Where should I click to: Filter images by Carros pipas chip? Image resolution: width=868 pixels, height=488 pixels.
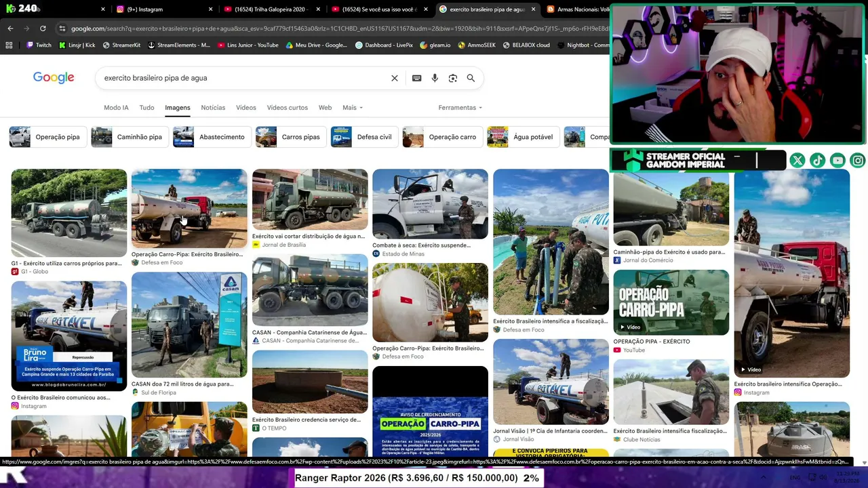pos(291,137)
